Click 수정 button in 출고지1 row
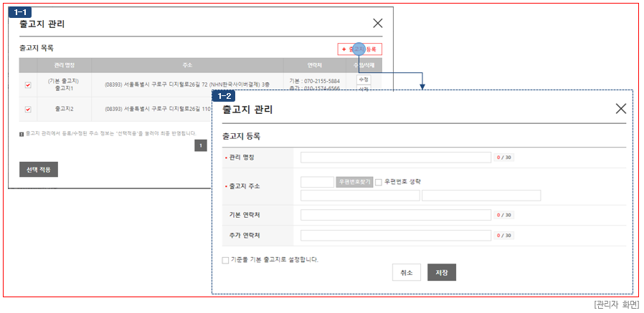Image resolution: width=644 pixels, height=313 pixels. click(x=363, y=80)
